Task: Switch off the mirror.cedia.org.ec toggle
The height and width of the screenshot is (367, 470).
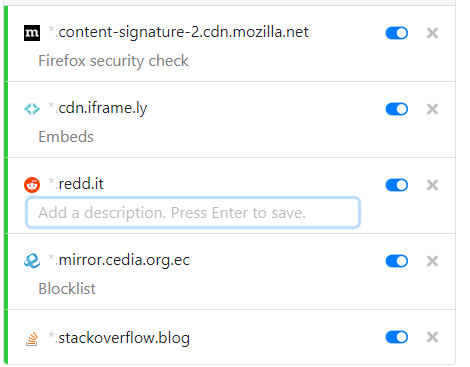Action: click(x=397, y=261)
